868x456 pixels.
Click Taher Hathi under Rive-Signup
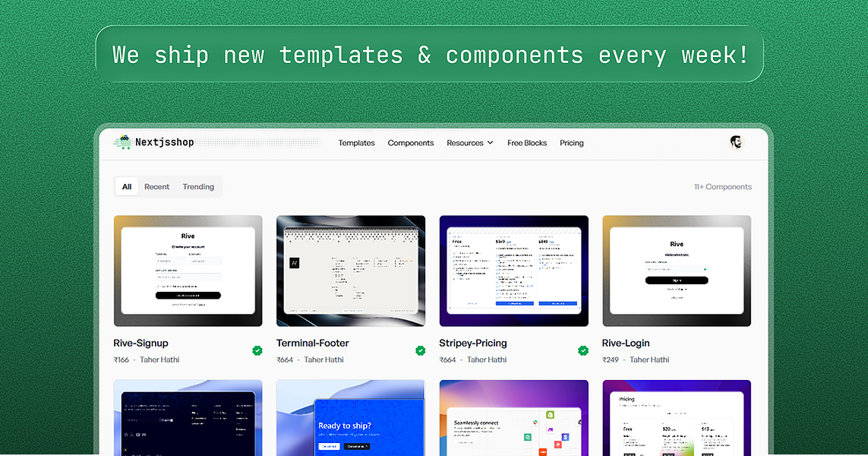(159, 359)
